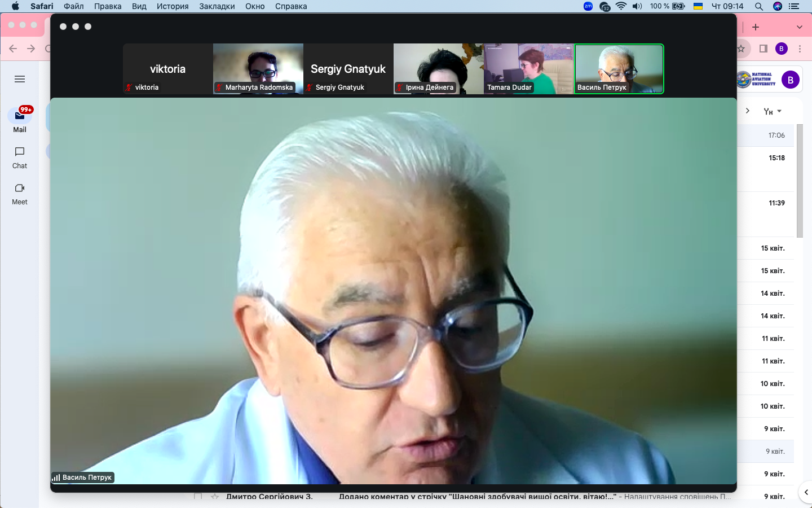Bookmark the page with the star icon
812x508 pixels.
(742, 49)
